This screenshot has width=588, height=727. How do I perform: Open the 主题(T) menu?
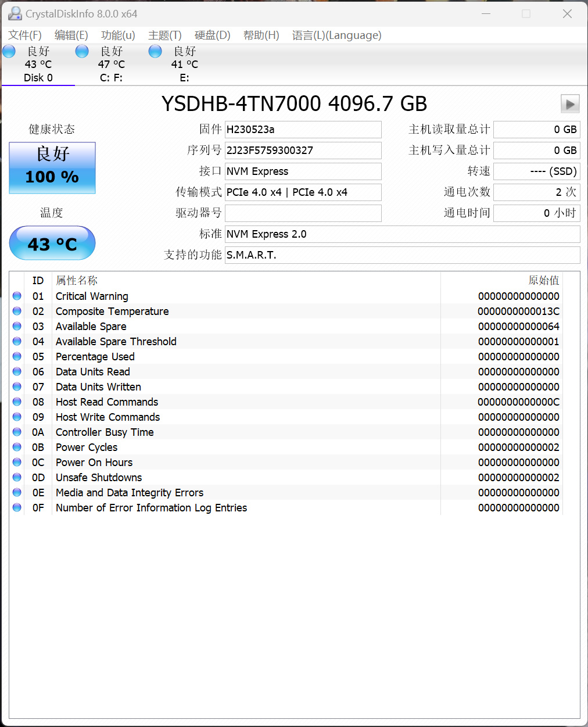(x=165, y=35)
